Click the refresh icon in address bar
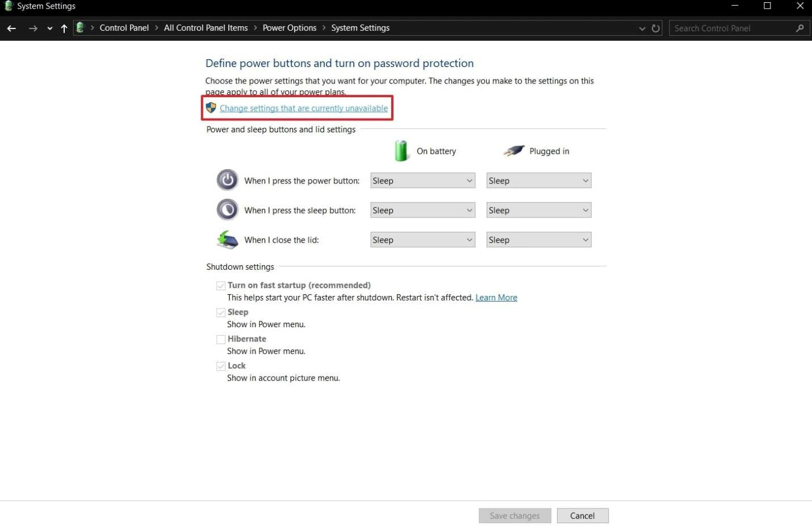812x526 pixels. 656,28
